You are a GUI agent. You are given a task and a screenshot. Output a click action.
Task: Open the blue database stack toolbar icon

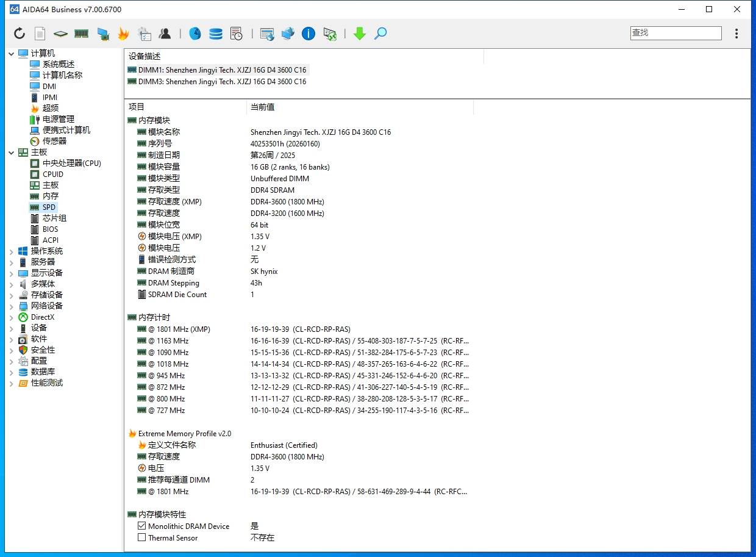(216, 34)
